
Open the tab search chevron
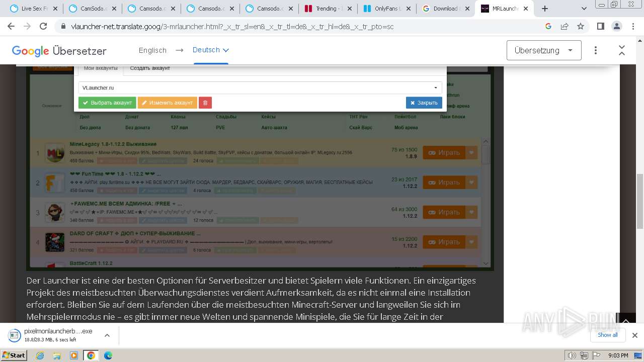584,9
